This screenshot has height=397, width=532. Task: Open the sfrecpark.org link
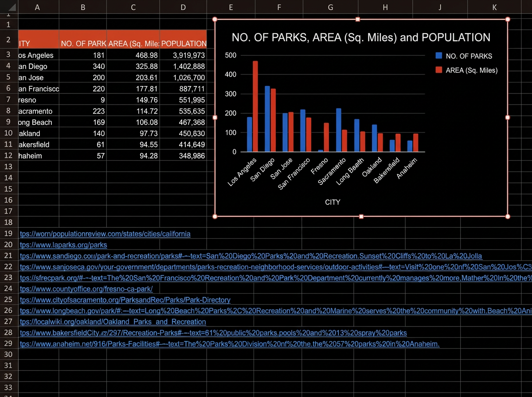coord(276,278)
